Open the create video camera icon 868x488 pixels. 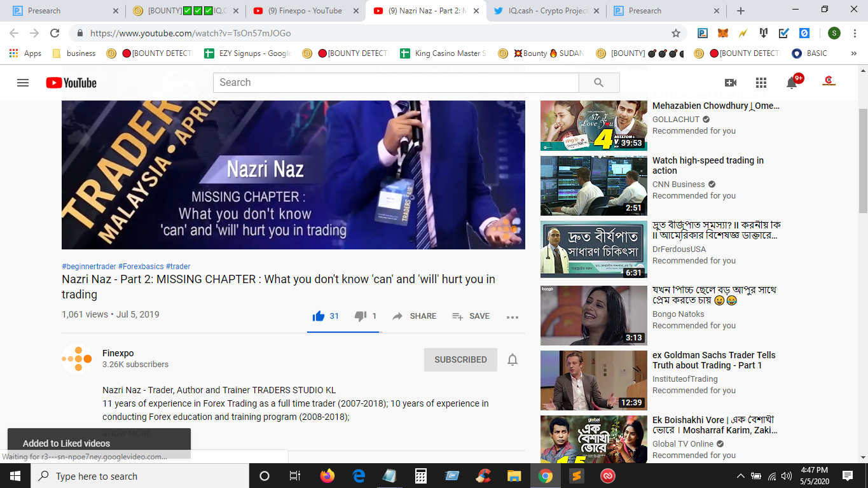point(731,83)
